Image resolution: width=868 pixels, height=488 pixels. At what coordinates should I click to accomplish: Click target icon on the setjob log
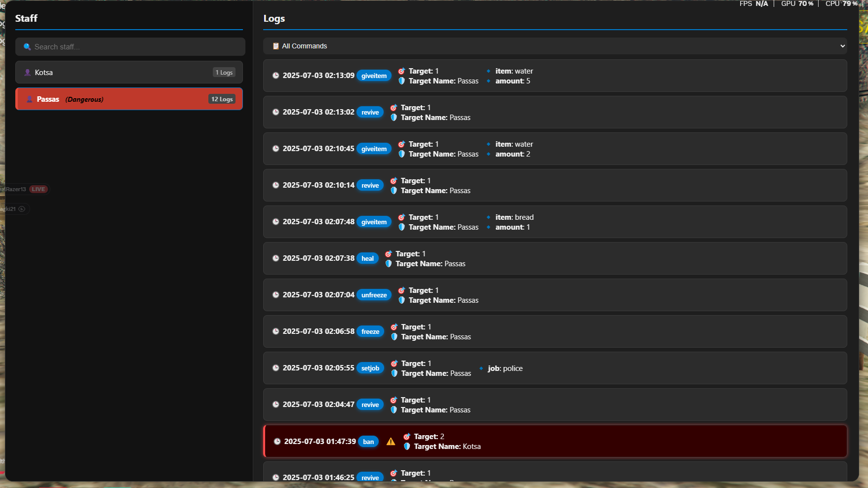pyautogui.click(x=394, y=364)
